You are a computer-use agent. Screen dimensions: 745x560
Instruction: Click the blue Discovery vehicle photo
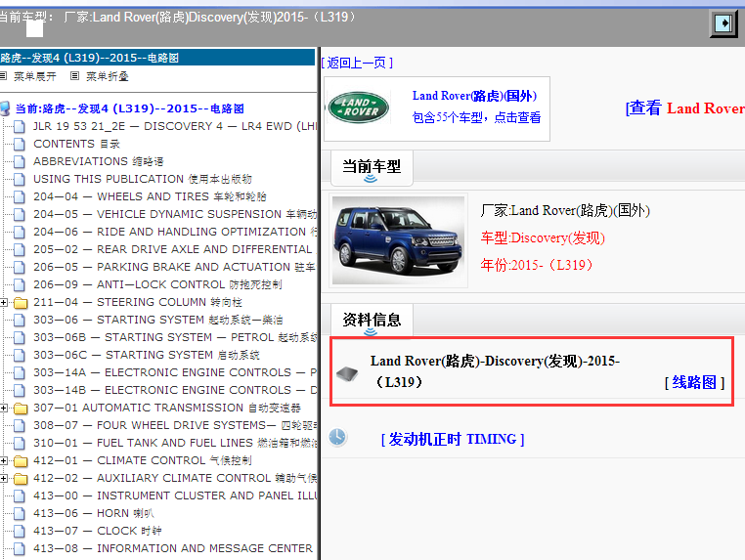click(399, 239)
